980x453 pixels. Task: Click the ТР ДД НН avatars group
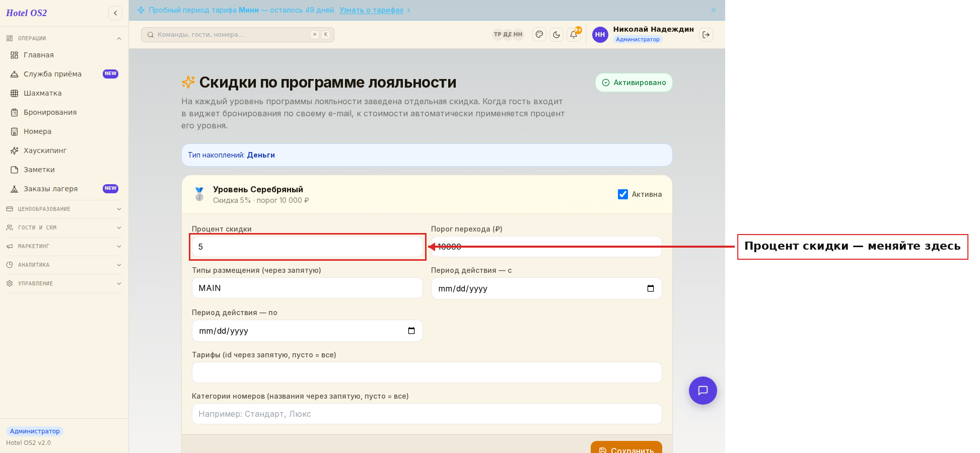[508, 35]
